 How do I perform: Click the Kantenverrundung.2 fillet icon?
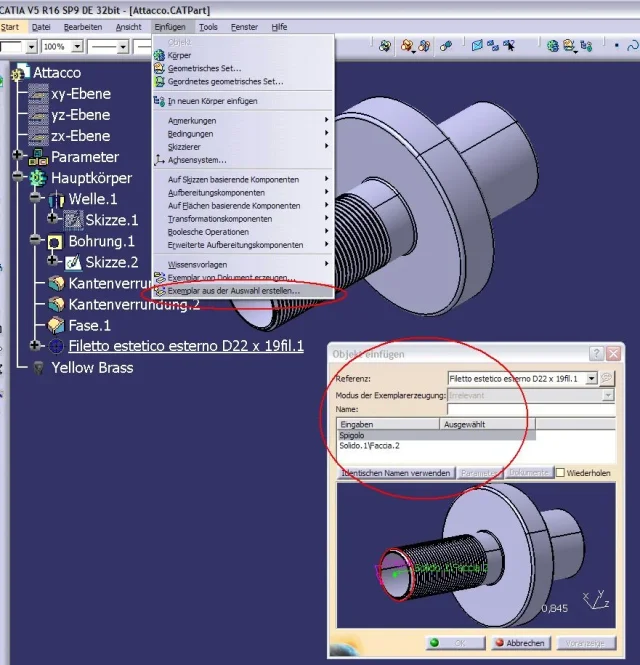56,304
